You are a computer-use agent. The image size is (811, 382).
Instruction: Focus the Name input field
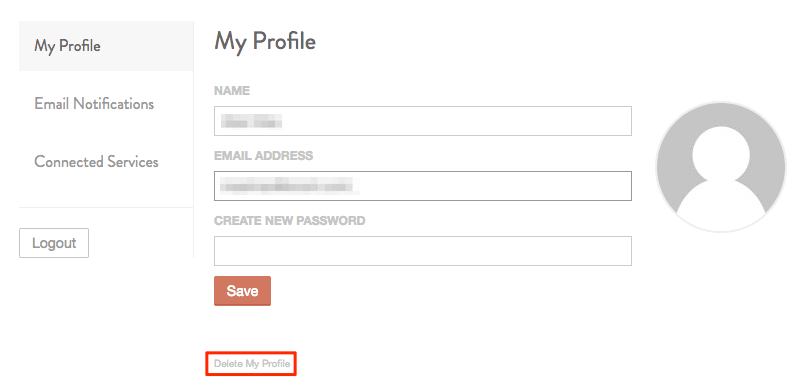point(423,121)
